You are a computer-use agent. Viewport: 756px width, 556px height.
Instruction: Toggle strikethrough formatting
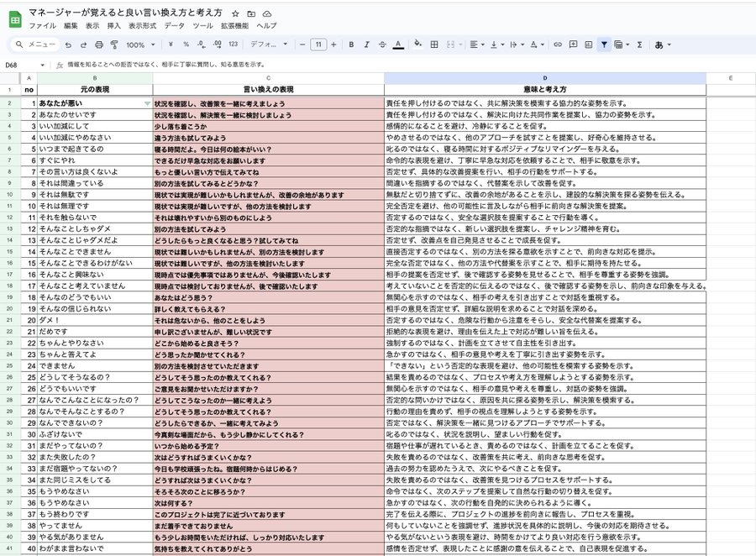pos(382,45)
